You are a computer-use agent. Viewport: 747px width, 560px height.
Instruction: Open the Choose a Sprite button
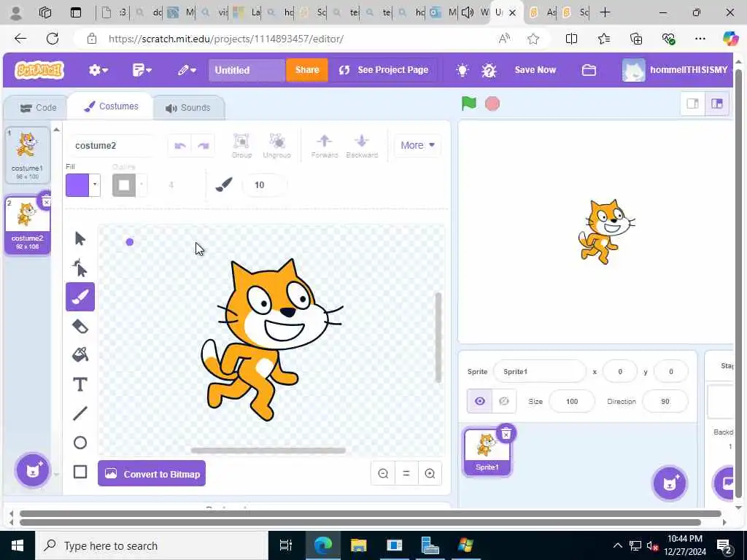pos(670,483)
